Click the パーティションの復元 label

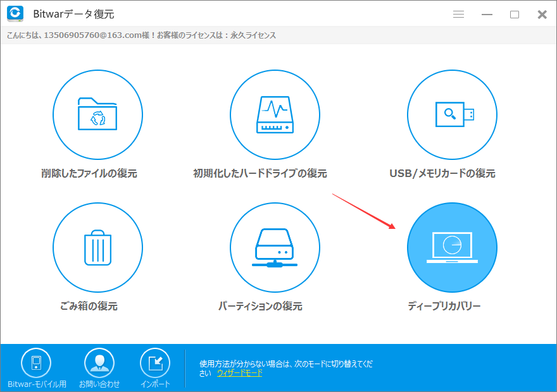pyautogui.click(x=260, y=306)
